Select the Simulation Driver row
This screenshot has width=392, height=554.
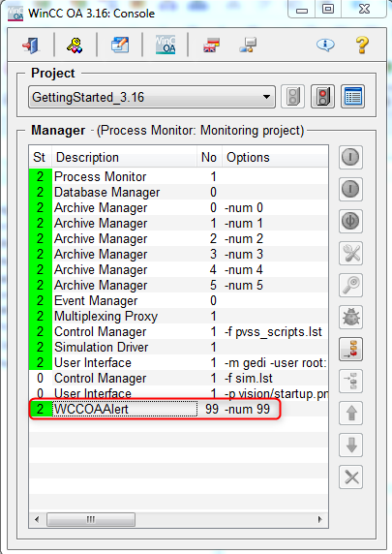click(x=179, y=347)
